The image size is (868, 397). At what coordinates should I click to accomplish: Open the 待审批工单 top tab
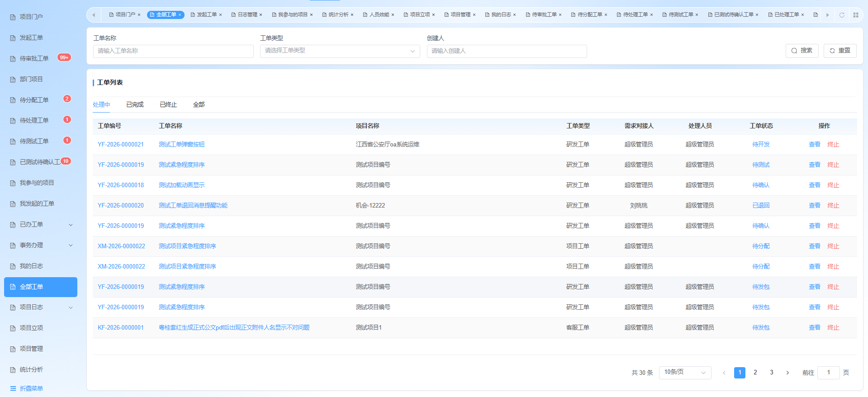544,15
